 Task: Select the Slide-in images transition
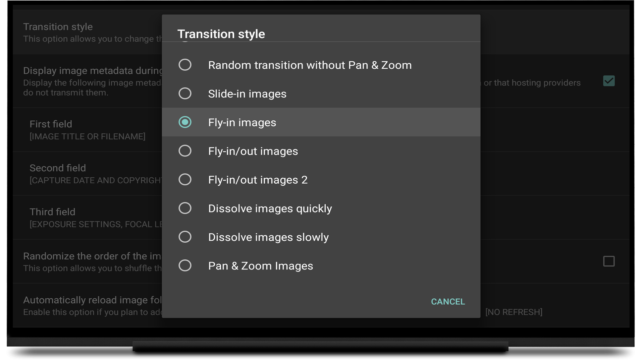pos(247,94)
